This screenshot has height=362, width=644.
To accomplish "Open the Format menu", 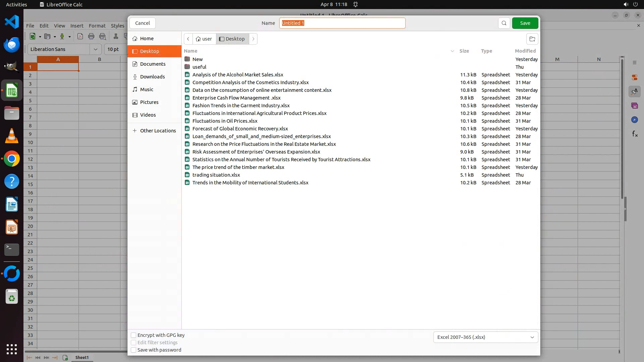I will (x=97, y=26).
